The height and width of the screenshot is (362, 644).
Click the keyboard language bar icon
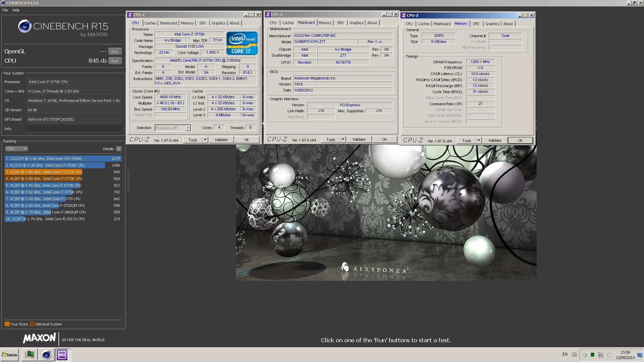click(575, 354)
